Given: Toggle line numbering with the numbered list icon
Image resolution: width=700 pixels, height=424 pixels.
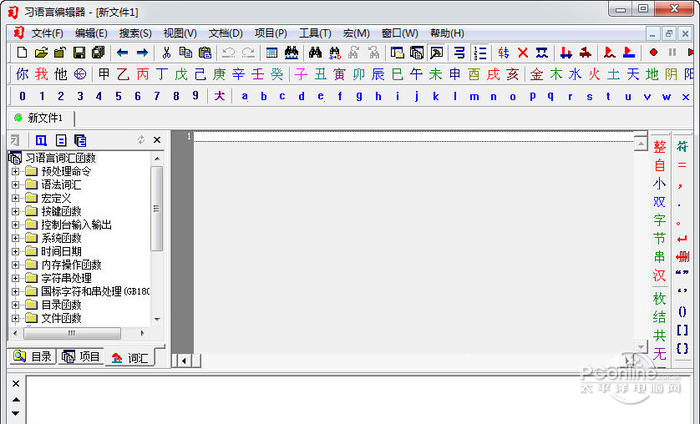Looking at the screenshot, I should [480, 53].
